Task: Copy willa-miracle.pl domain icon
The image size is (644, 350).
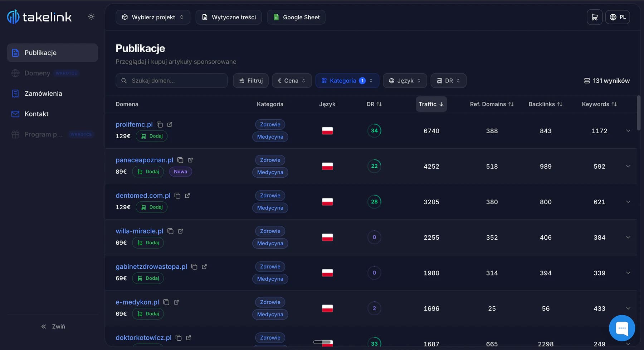Action: point(171,231)
